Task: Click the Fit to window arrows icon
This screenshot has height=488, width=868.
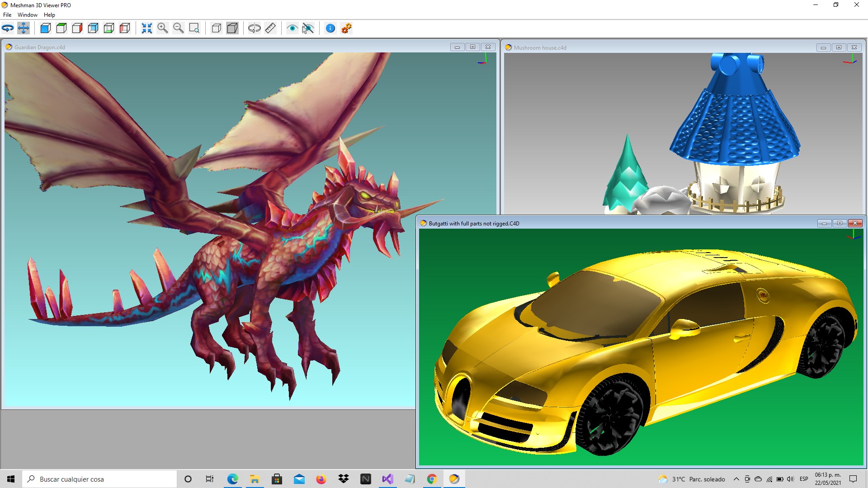Action: pyautogui.click(x=147, y=28)
